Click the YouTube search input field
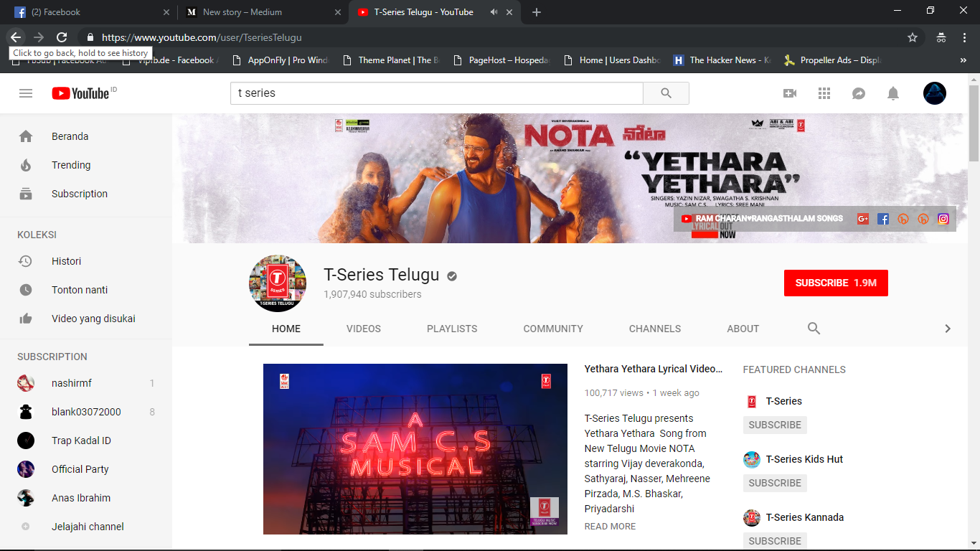This screenshot has width=980, height=551. click(x=436, y=93)
